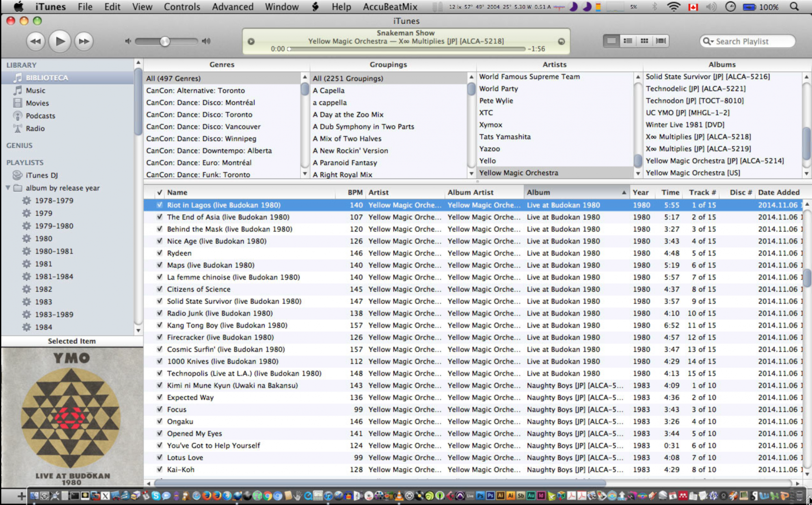This screenshot has width=812, height=505.
Task: Click the add playlist plus button
Action: (x=21, y=496)
